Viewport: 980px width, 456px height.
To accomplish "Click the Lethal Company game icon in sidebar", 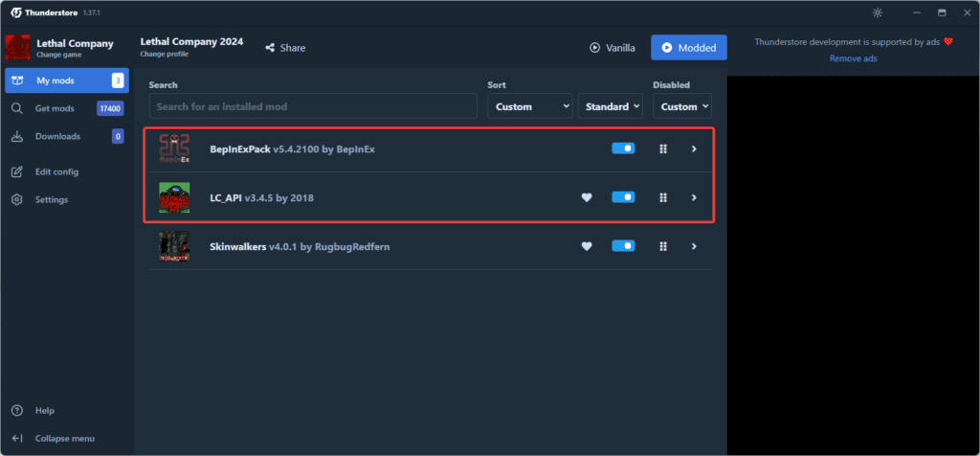I will (18, 47).
